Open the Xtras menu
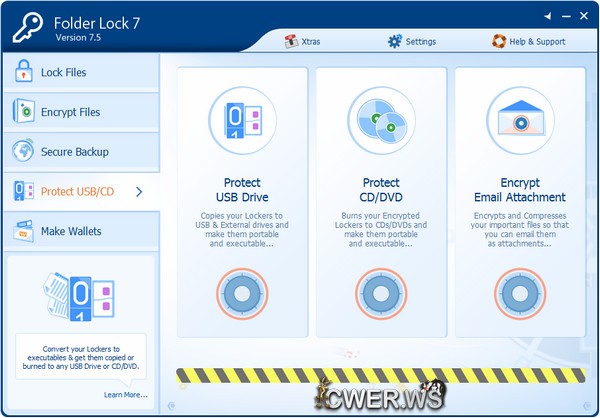 (302, 41)
